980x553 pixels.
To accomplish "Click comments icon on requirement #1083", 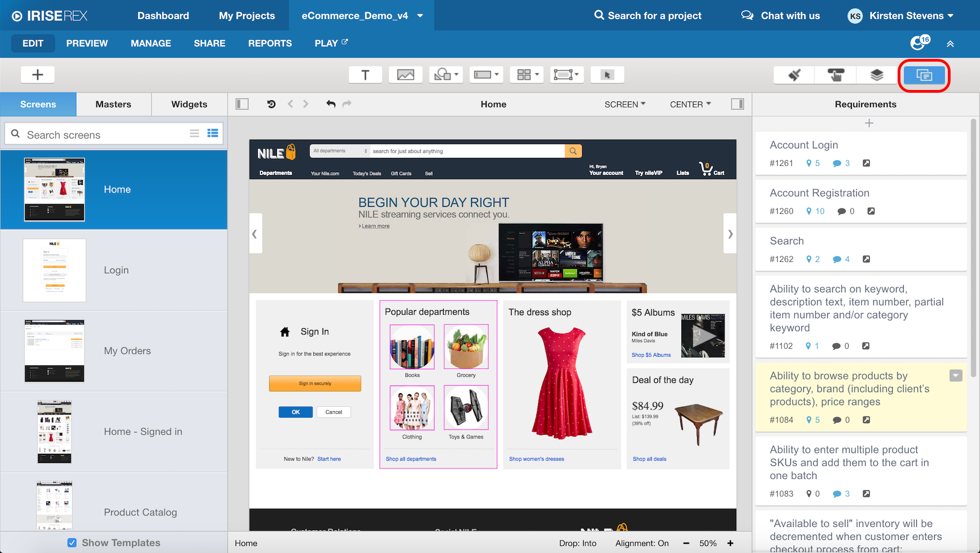I will 837,494.
